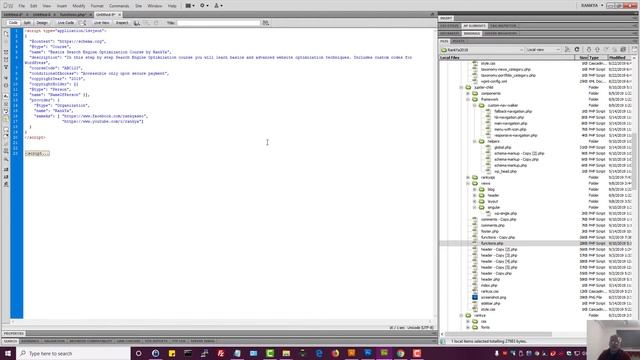
Task: Select schema-markup.php file
Action: click(x=510, y=165)
